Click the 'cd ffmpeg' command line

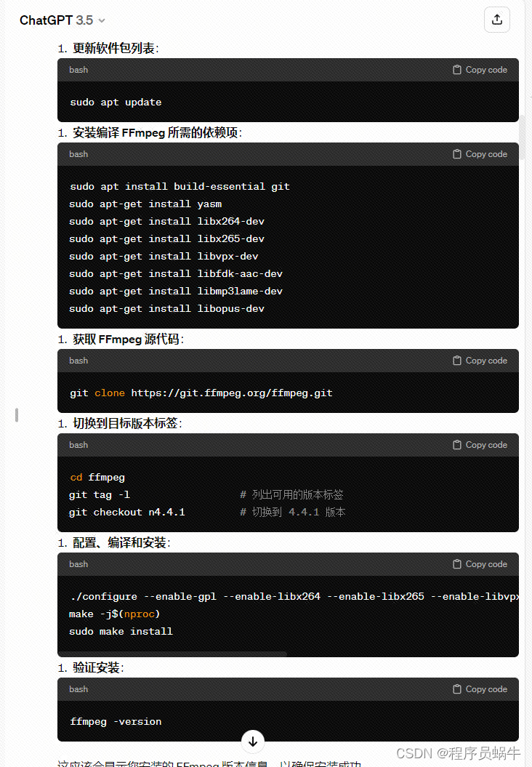(x=97, y=478)
